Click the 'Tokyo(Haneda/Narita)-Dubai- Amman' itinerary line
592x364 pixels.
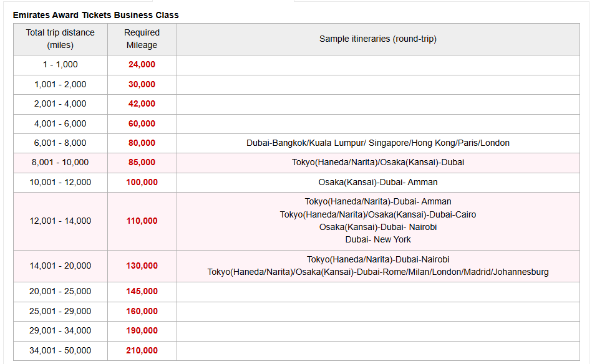378,202
